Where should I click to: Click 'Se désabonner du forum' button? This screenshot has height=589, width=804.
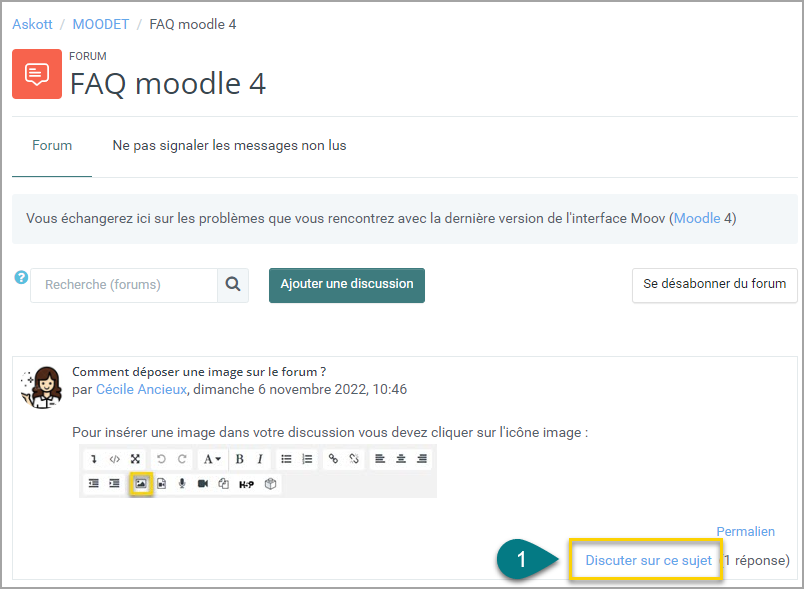tap(714, 285)
